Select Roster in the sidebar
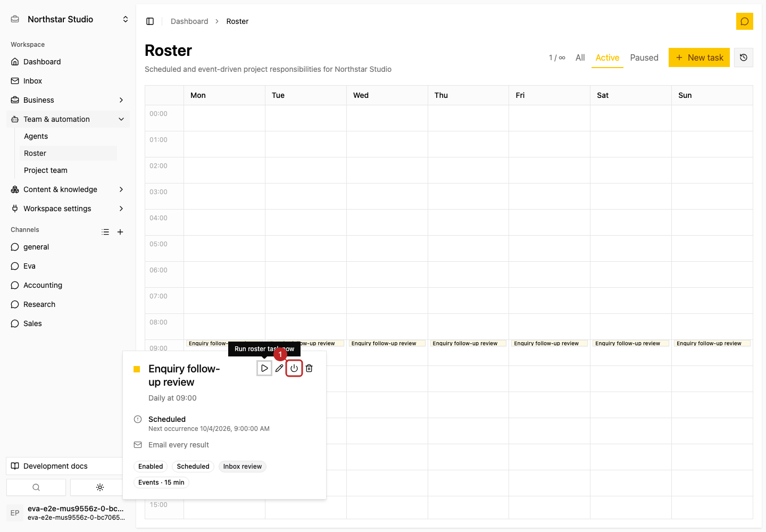The width and height of the screenshot is (766, 532). pyautogui.click(x=68, y=153)
